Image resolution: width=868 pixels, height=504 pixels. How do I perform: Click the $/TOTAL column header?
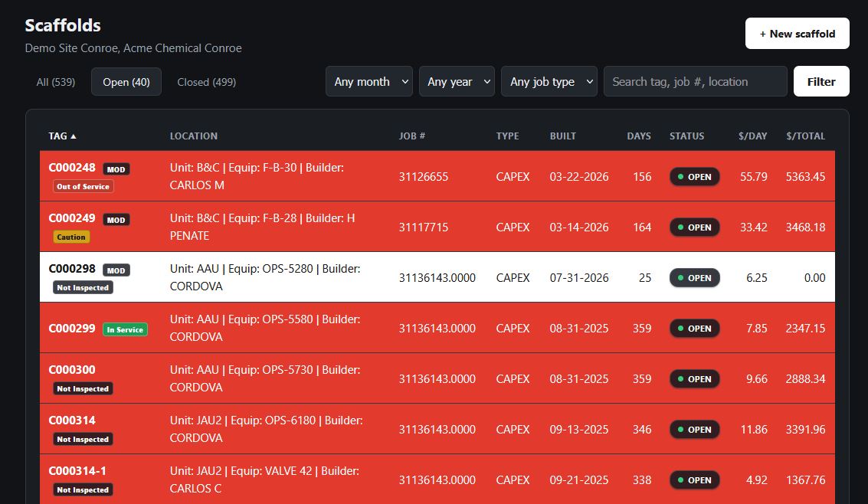coord(805,136)
